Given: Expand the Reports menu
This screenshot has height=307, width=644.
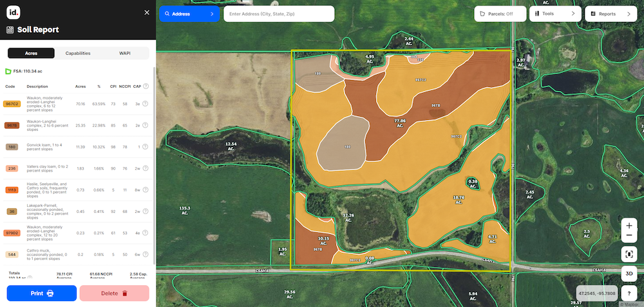Looking at the screenshot, I should [611, 14].
